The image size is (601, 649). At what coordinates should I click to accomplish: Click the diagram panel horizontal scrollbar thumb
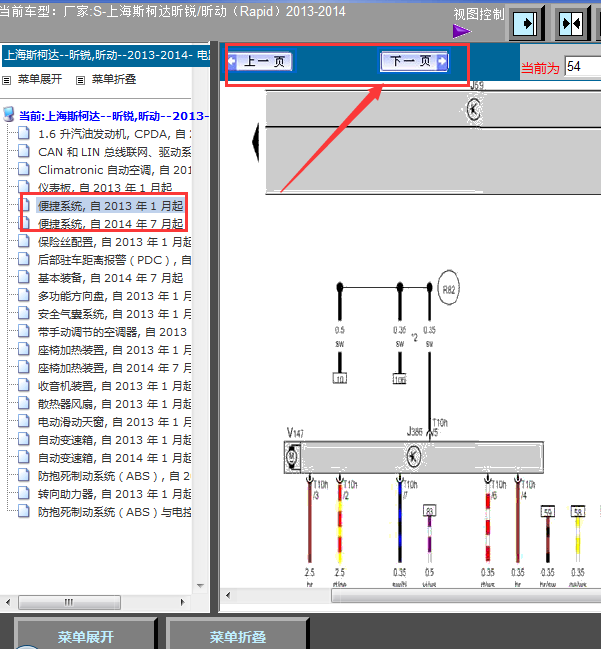pos(466,596)
